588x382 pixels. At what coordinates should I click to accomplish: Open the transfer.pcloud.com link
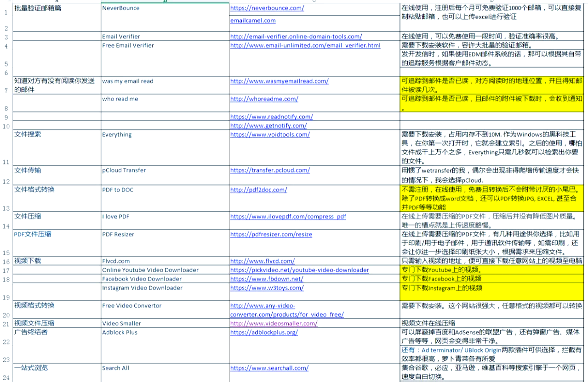coord(270,170)
